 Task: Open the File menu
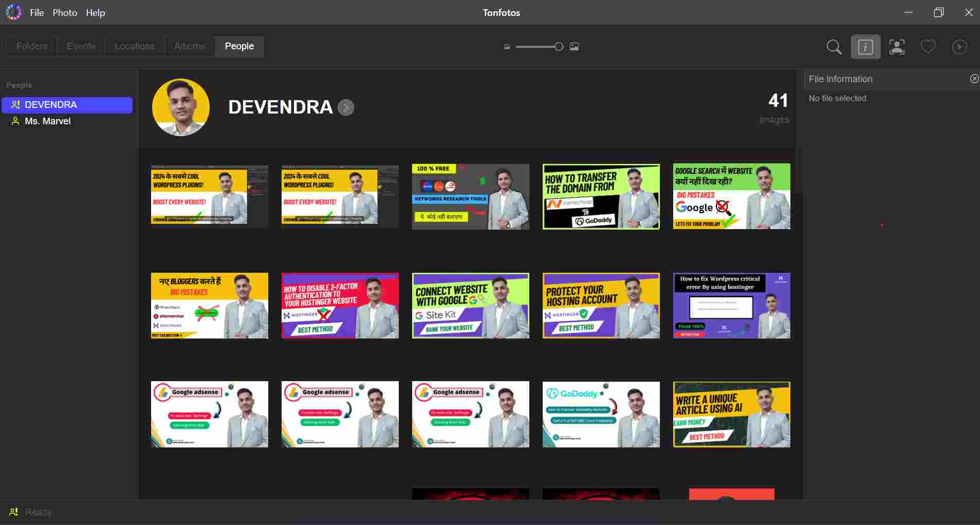pyautogui.click(x=37, y=13)
